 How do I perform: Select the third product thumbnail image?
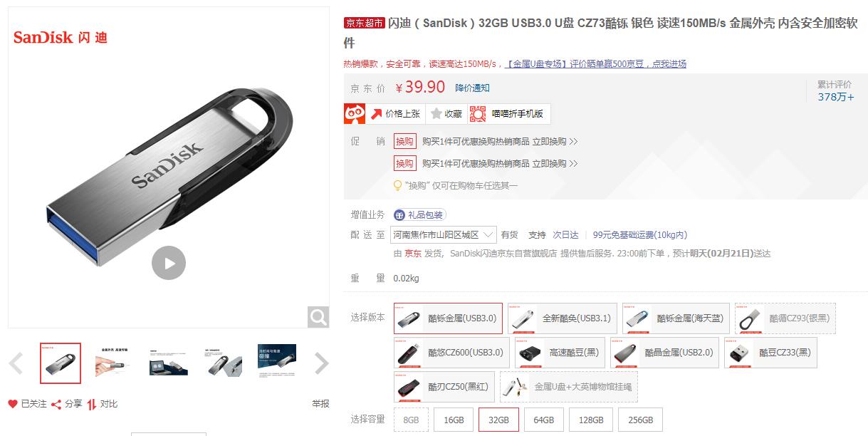point(169,363)
